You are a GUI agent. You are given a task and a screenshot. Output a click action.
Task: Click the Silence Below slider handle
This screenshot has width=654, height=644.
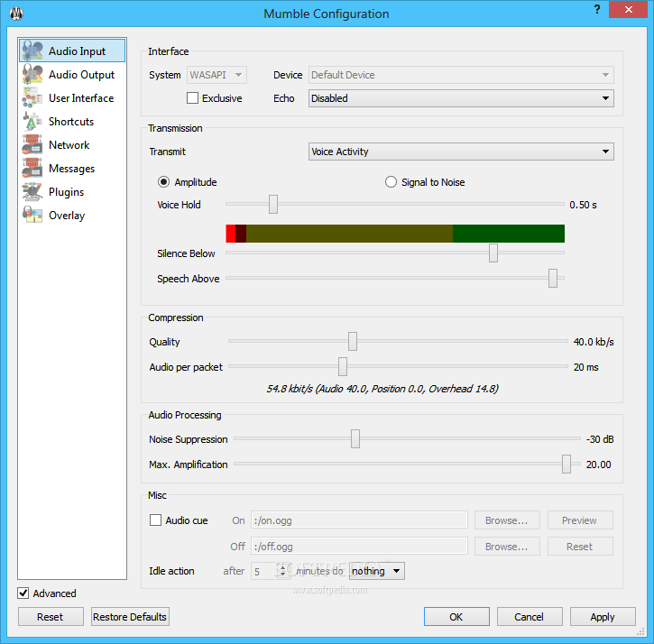pos(493,253)
